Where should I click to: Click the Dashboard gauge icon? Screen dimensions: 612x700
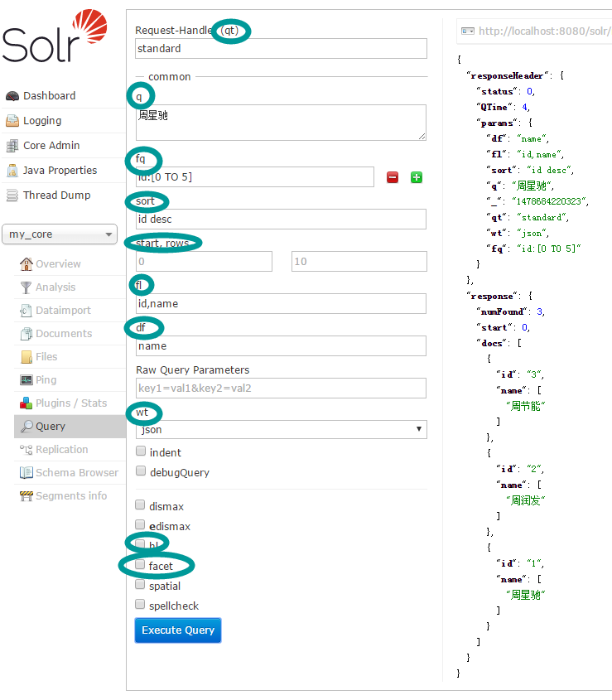pyautogui.click(x=12, y=96)
